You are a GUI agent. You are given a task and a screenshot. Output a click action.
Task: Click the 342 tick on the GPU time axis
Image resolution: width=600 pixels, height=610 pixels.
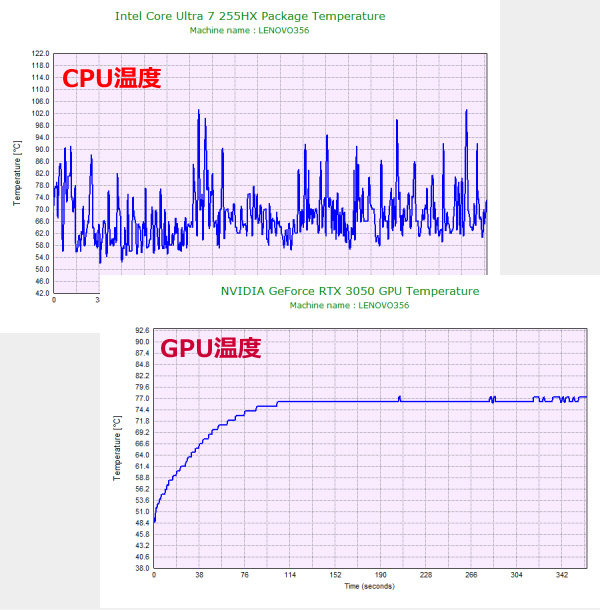click(x=562, y=575)
